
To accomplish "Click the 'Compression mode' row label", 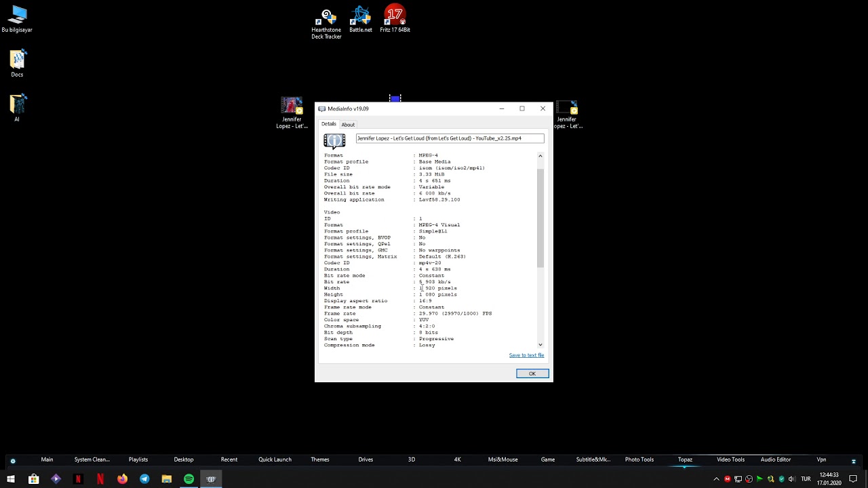I will point(349,345).
